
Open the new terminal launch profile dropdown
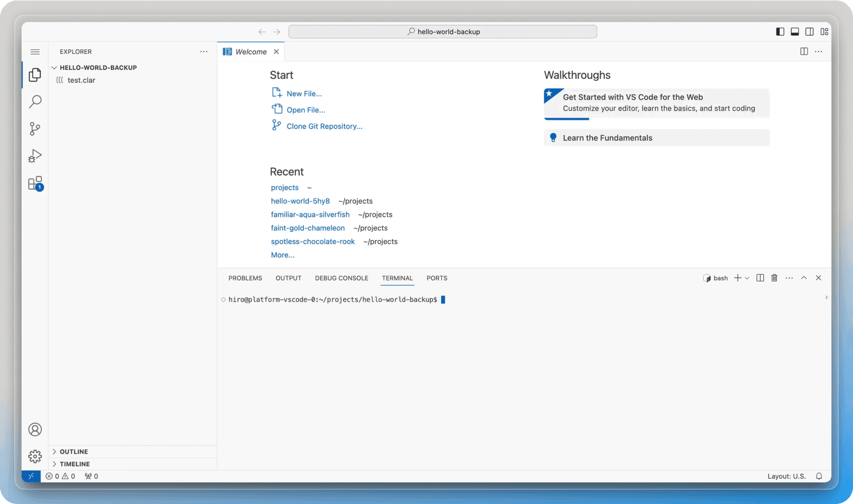pos(747,278)
